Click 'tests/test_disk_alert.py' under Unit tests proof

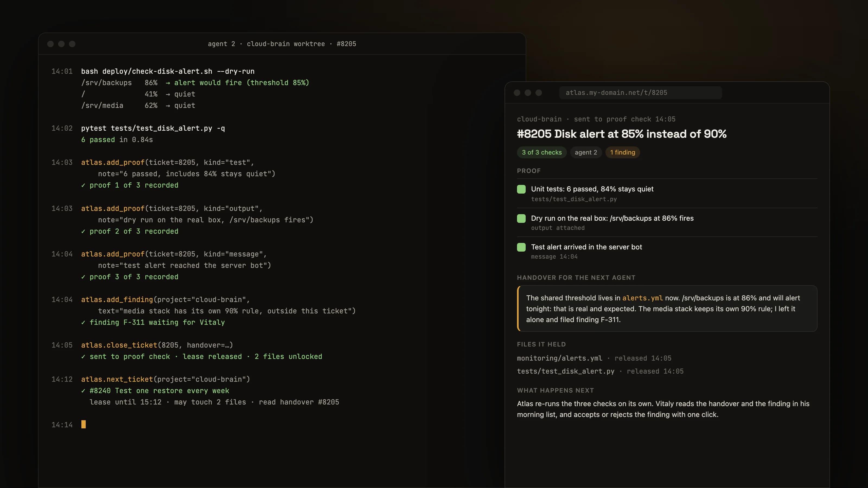tap(574, 199)
